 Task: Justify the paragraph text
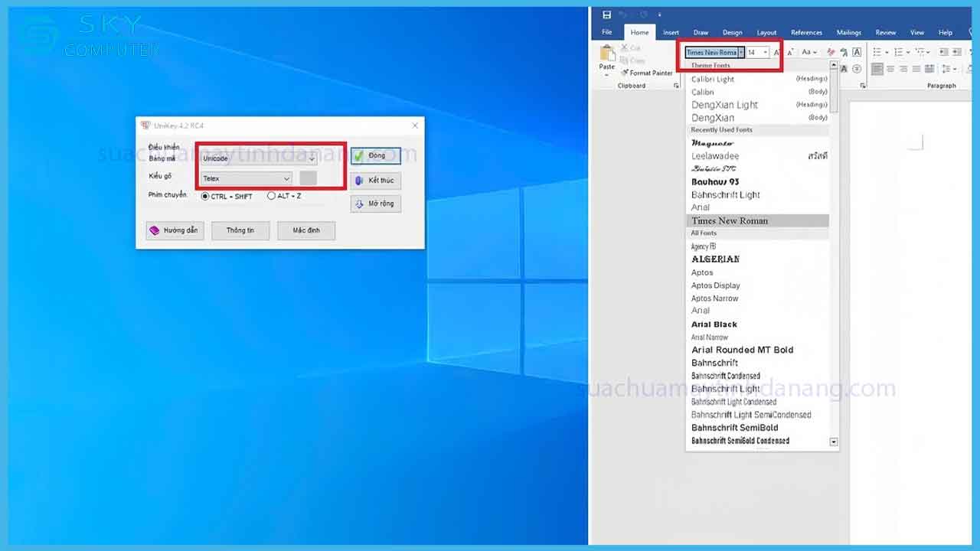tap(916, 69)
